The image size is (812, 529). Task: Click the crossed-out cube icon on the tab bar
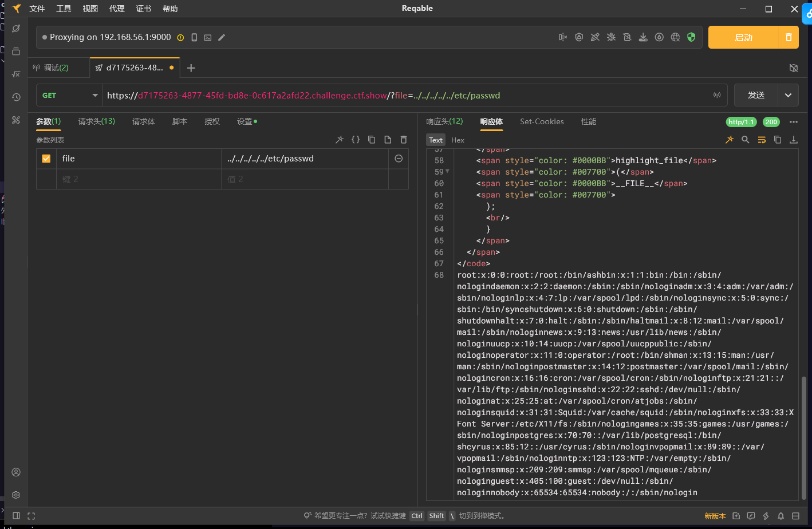click(794, 68)
